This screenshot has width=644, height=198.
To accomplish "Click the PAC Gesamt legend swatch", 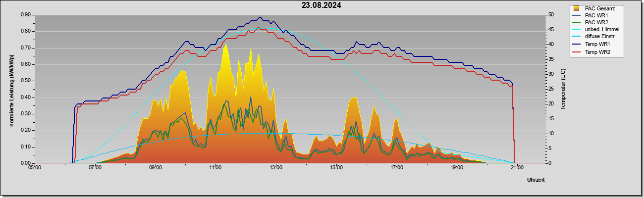I will [576, 8].
